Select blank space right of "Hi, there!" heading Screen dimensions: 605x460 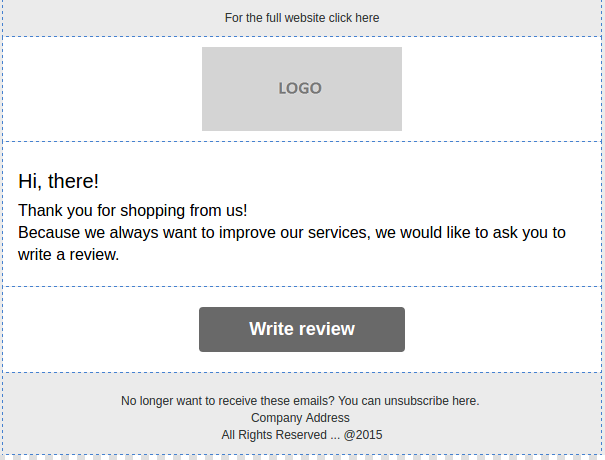(347, 181)
